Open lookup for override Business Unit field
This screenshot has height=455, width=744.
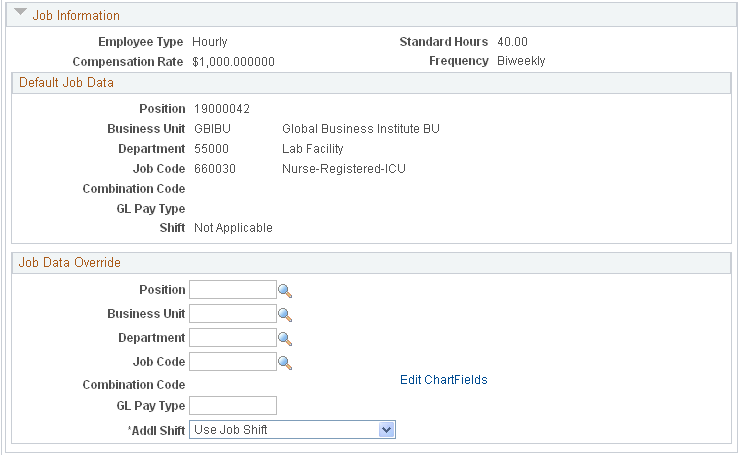[x=285, y=315]
